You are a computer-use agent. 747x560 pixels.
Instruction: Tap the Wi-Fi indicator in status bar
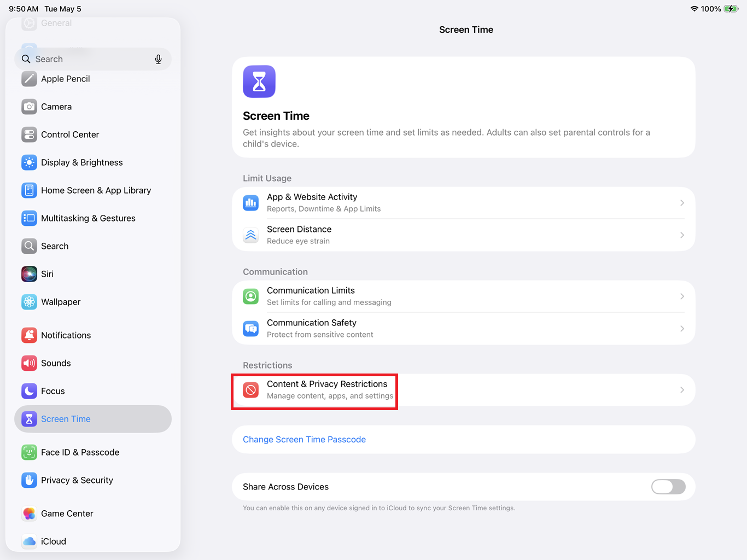point(694,9)
